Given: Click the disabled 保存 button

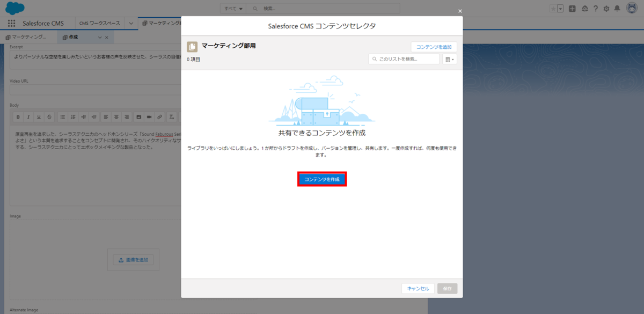Looking at the screenshot, I should [448, 288].
